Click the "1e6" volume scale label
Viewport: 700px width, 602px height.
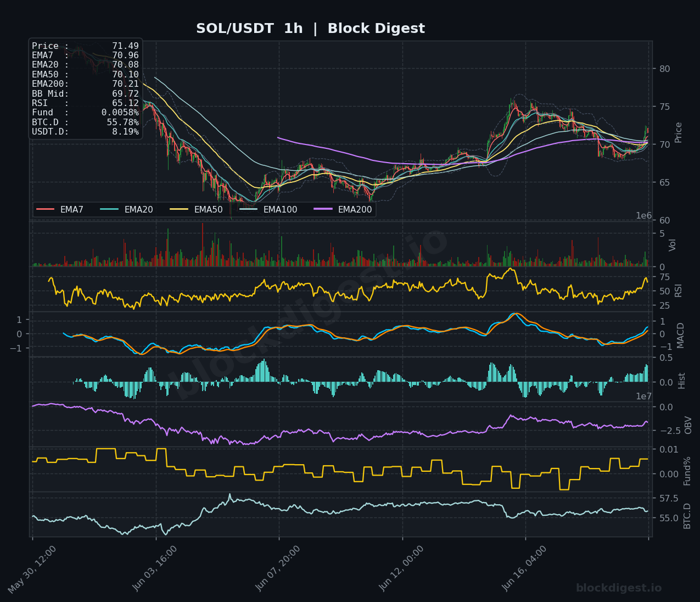point(643,216)
